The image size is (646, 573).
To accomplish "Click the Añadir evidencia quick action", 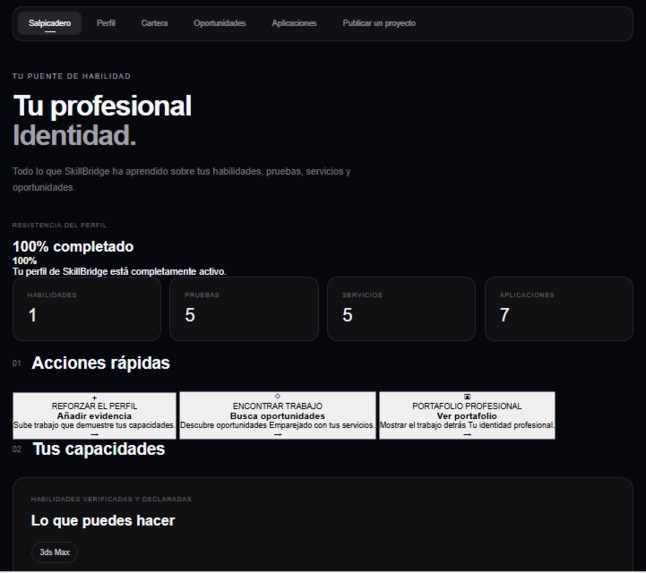I will click(x=94, y=416).
